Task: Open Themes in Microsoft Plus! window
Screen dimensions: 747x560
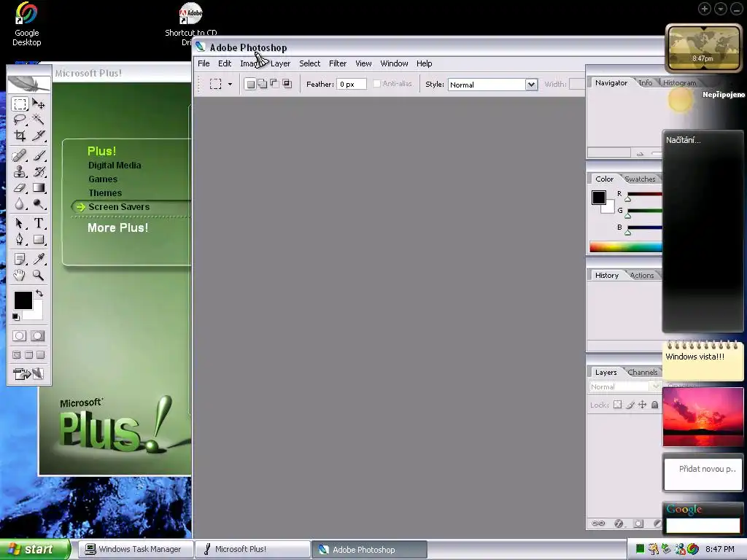Action: click(105, 192)
